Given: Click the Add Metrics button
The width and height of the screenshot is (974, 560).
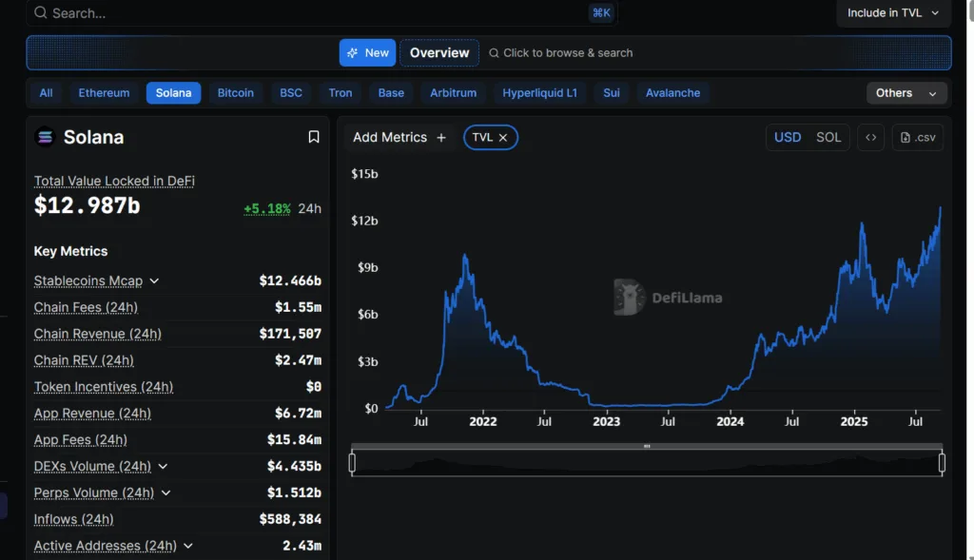Looking at the screenshot, I should pos(399,137).
